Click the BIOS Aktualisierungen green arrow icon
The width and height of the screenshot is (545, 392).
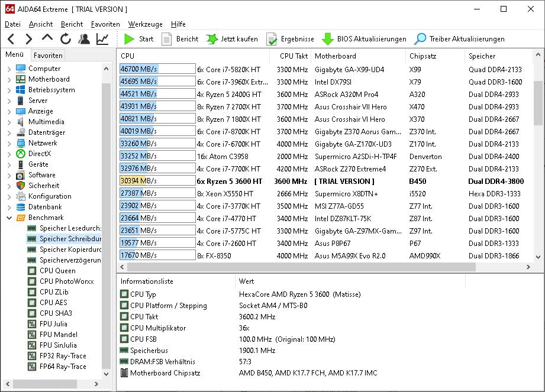[x=327, y=39]
